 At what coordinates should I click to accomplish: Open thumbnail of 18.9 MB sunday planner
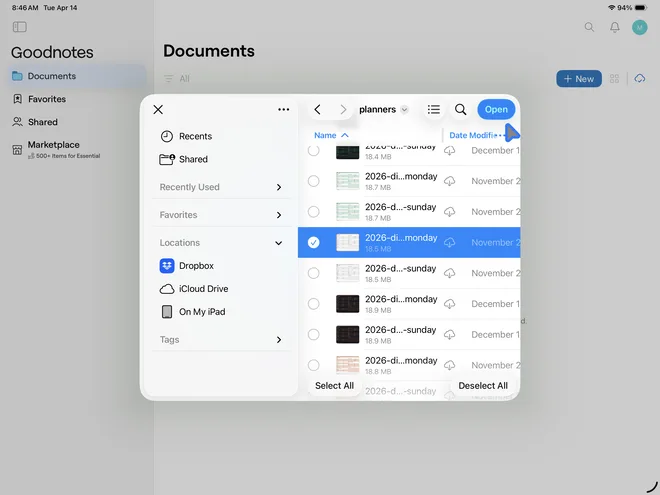coord(348,335)
